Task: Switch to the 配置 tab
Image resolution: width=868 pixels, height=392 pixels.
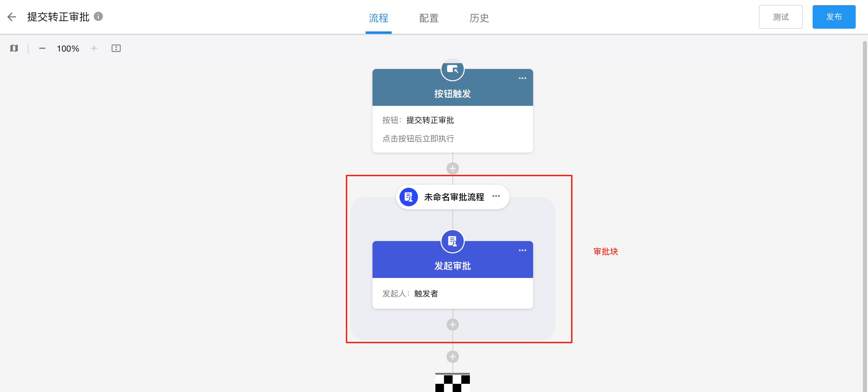Action: click(x=429, y=18)
